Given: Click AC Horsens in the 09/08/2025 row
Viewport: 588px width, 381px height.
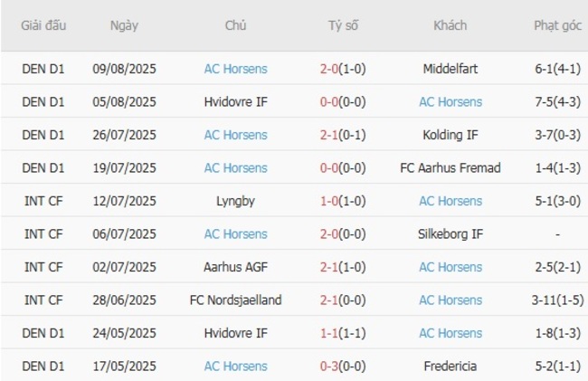Looking at the screenshot, I should 235,69.
